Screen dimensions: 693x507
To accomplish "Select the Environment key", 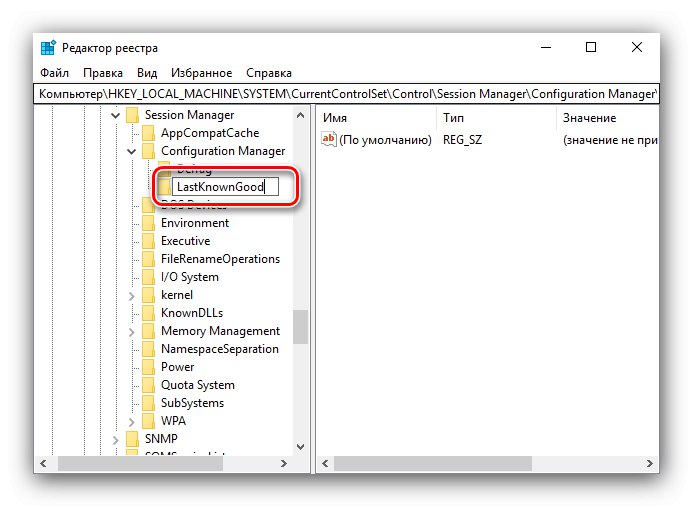I will tap(195, 223).
